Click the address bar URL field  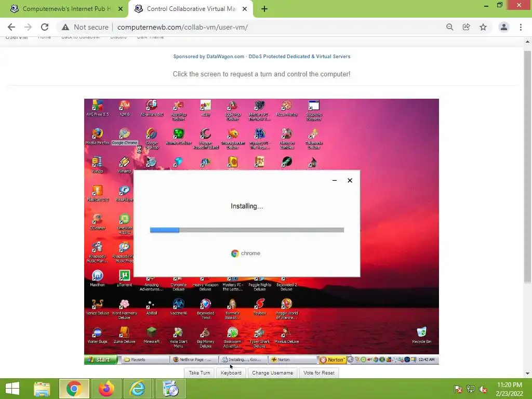coord(182,27)
